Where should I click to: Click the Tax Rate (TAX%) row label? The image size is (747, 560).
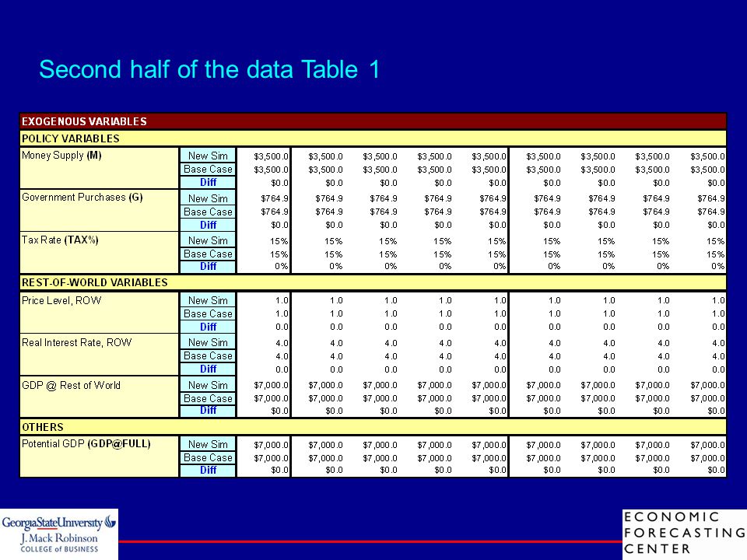tap(60, 240)
